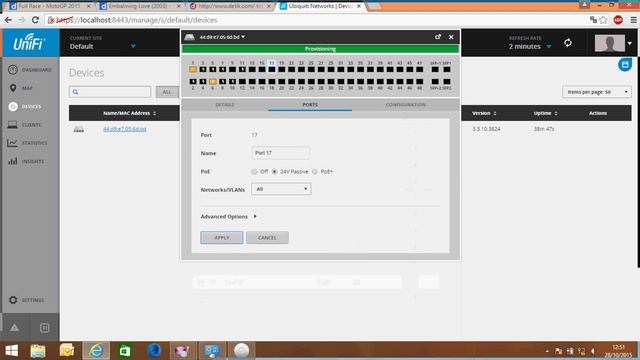Viewport: 640px width, 360px height.
Task: Select the bottom-right SFP port
Action: 447,82
